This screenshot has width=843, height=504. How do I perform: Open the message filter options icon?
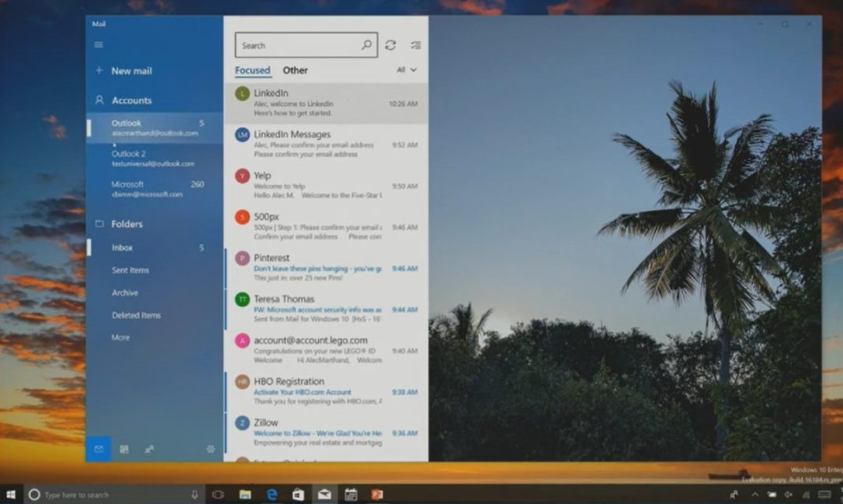tap(416, 45)
